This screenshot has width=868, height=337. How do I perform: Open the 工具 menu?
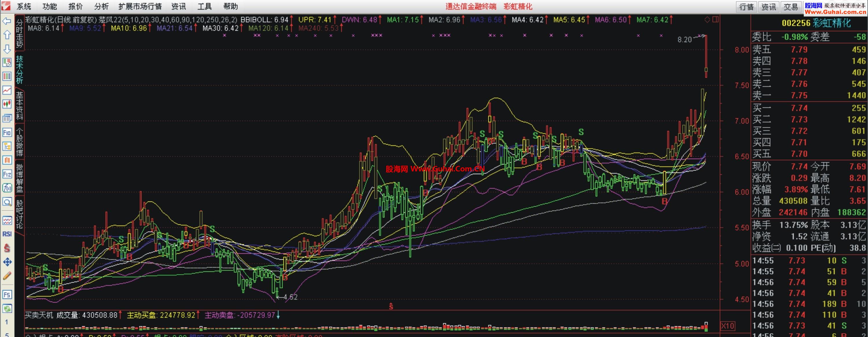[205, 6]
